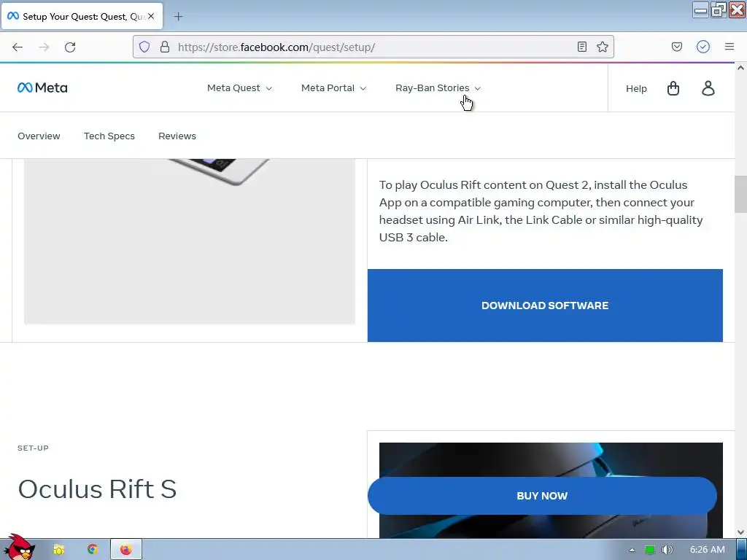The height and width of the screenshot is (560, 747).
Task: Click the BUY NOW button
Action: (542, 496)
